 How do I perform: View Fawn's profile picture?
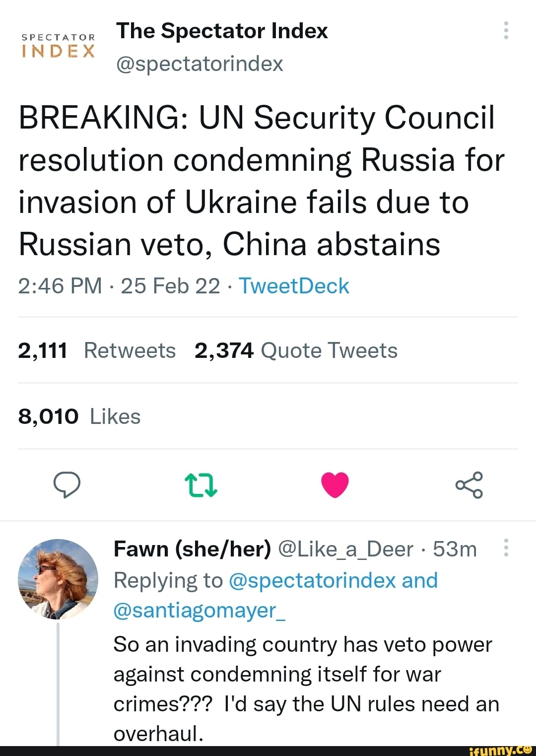coord(58,579)
